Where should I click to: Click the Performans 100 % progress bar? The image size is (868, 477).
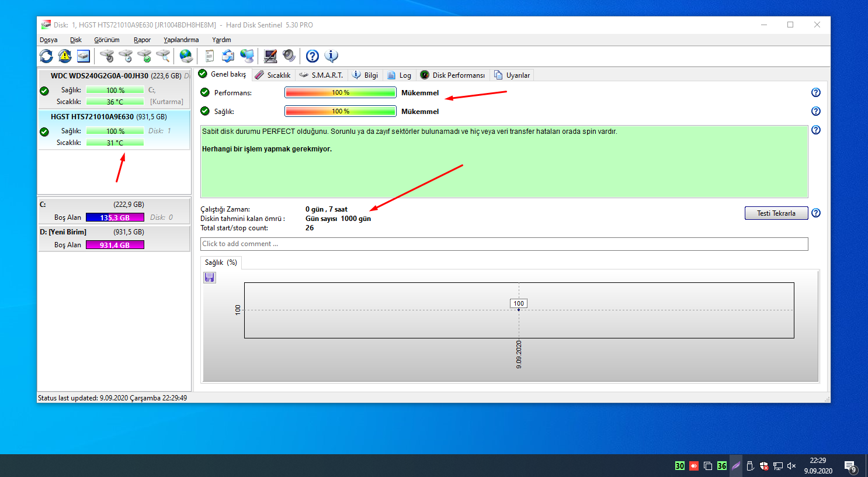pyautogui.click(x=341, y=92)
